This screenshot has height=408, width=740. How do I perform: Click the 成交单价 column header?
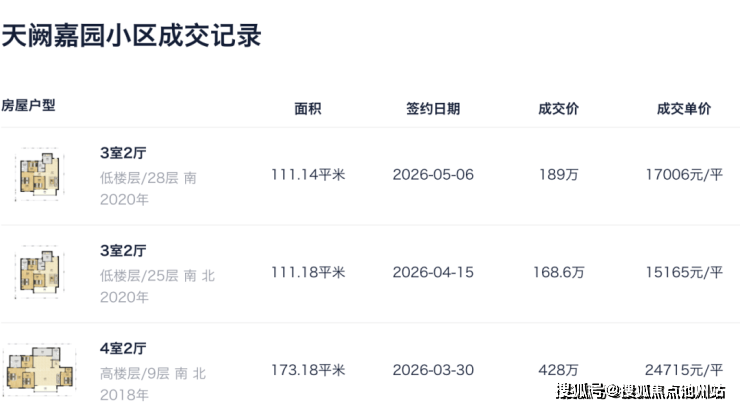tap(684, 109)
